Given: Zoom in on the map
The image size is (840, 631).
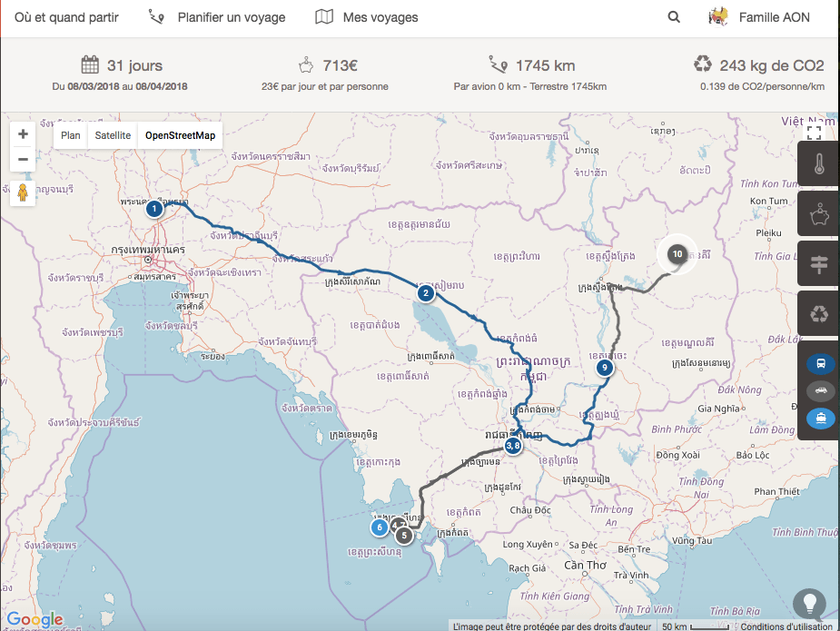Looking at the screenshot, I should coord(24,134).
